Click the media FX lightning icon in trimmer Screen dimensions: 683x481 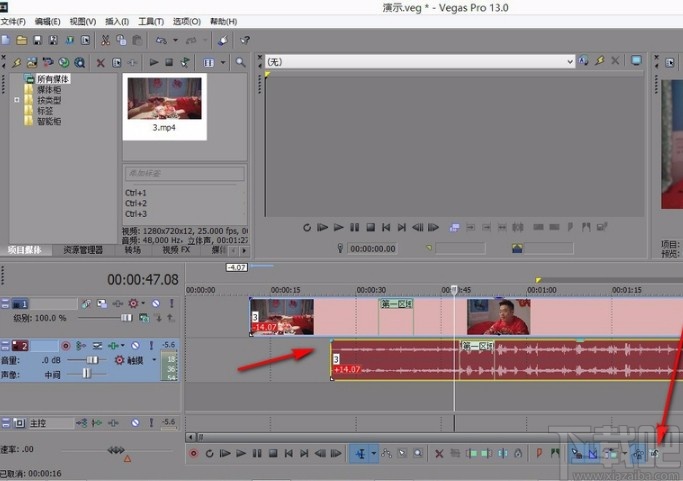[600, 61]
